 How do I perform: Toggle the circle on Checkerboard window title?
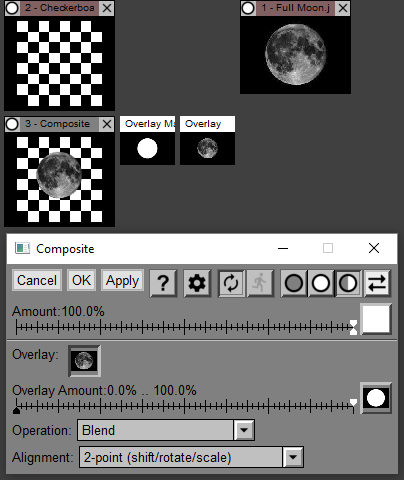click(12, 8)
